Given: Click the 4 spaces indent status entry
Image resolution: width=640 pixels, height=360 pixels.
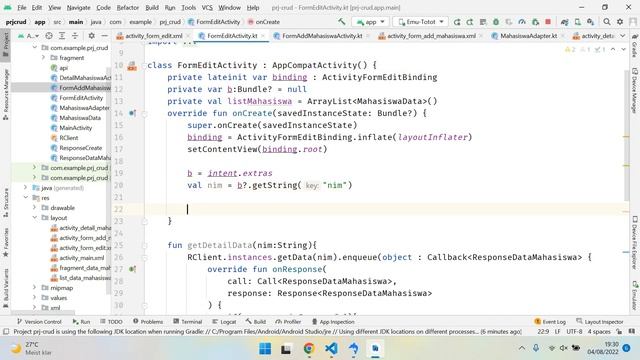Looking at the screenshot, I should (x=599, y=332).
